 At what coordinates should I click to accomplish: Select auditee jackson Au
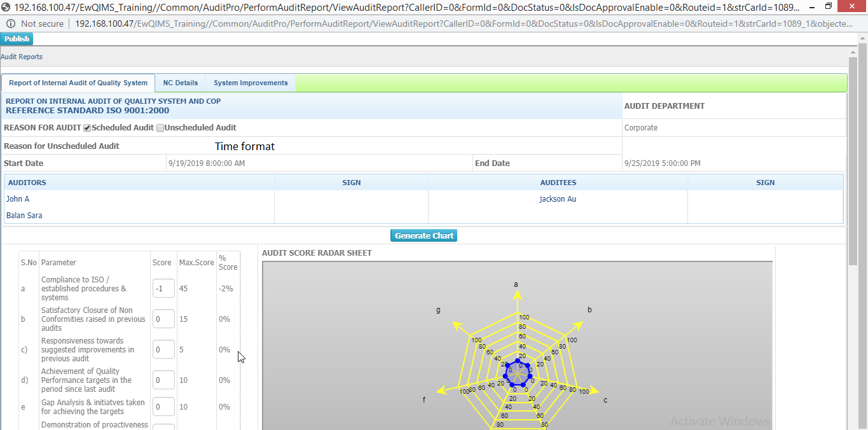pyautogui.click(x=558, y=199)
